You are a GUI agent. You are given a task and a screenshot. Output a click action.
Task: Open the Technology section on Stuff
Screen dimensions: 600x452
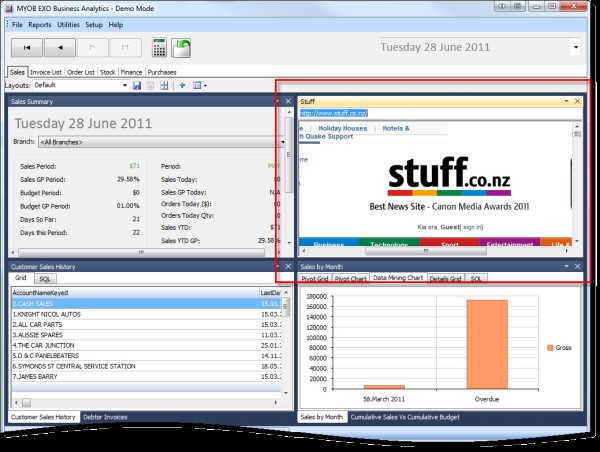coord(389,242)
